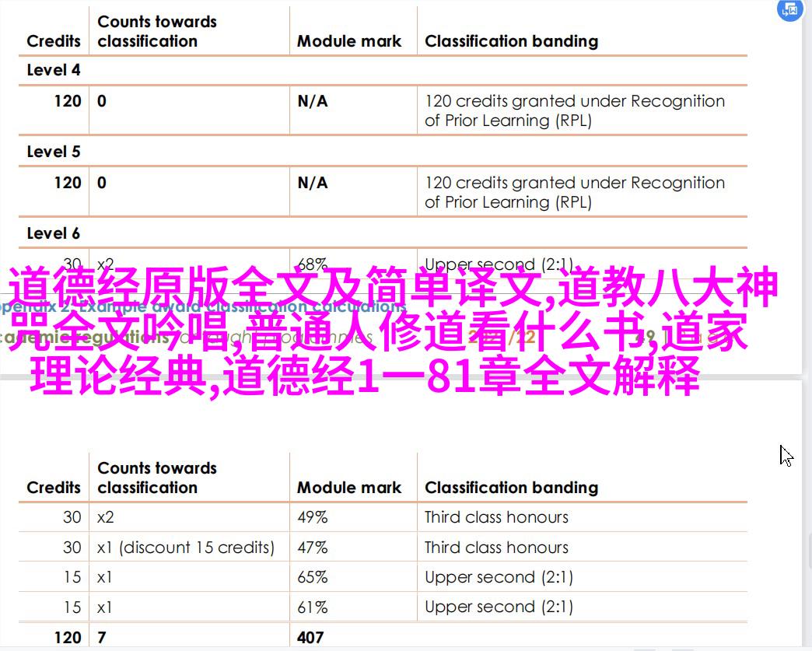This screenshot has width=812, height=651.
Task: Click the RPL credits text under Level 4
Action: (574, 110)
